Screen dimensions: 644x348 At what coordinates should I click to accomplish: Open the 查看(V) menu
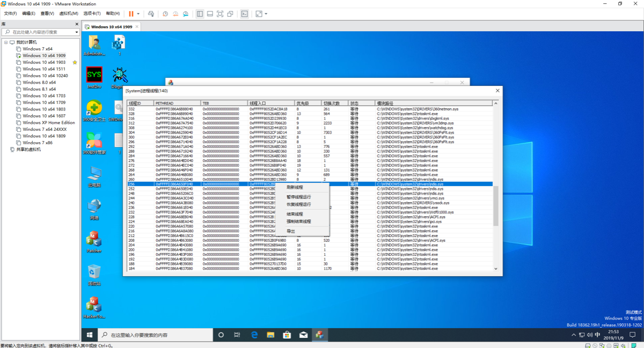47,13
